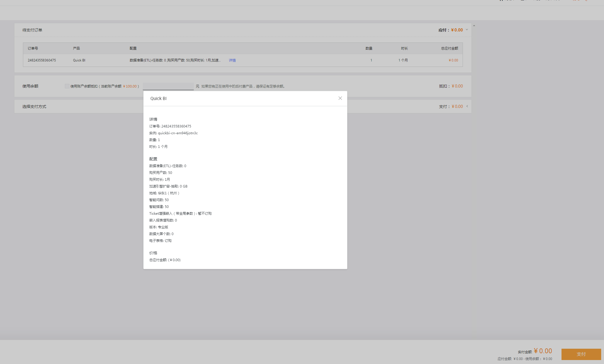Collapse the 应付 amount chevron
The height and width of the screenshot is (364, 604).
[467, 30]
